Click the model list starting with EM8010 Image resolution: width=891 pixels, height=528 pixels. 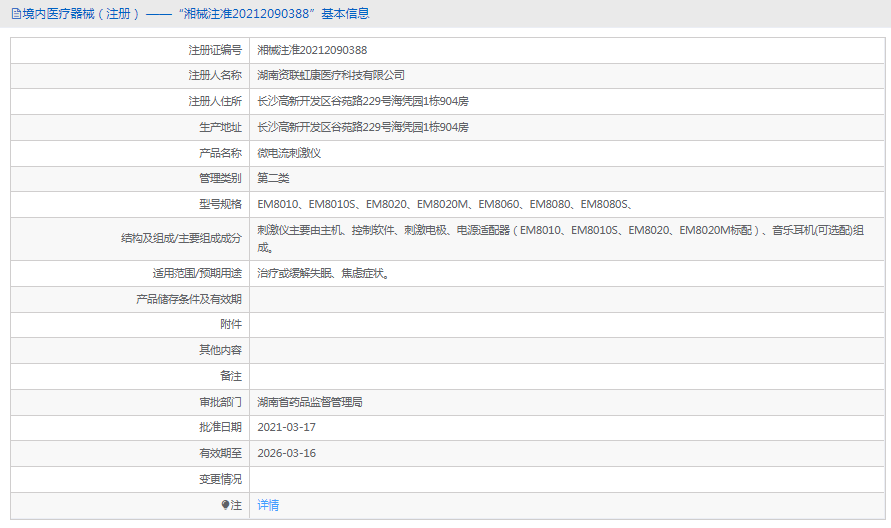tap(446, 204)
